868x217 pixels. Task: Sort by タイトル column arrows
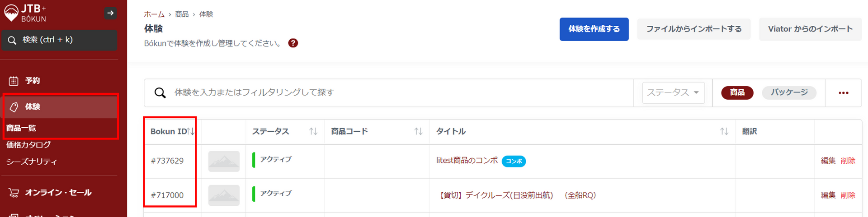coord(724,131)
